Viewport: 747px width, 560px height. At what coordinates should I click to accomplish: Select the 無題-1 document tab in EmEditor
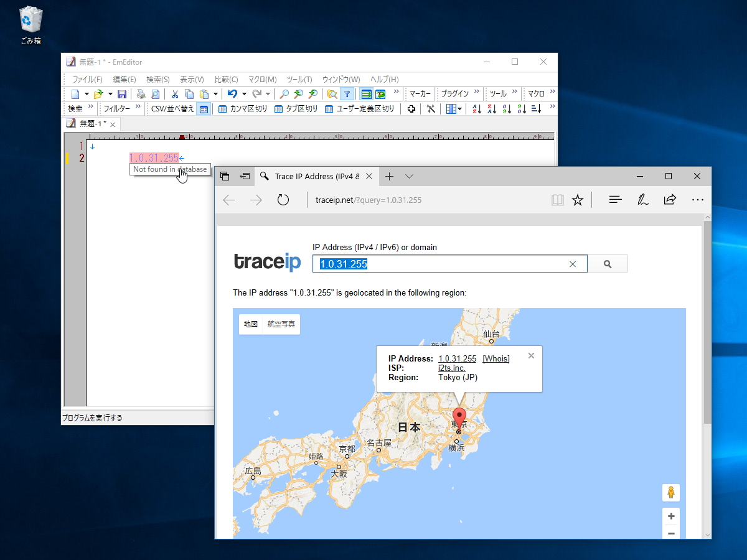click(92, 124)
